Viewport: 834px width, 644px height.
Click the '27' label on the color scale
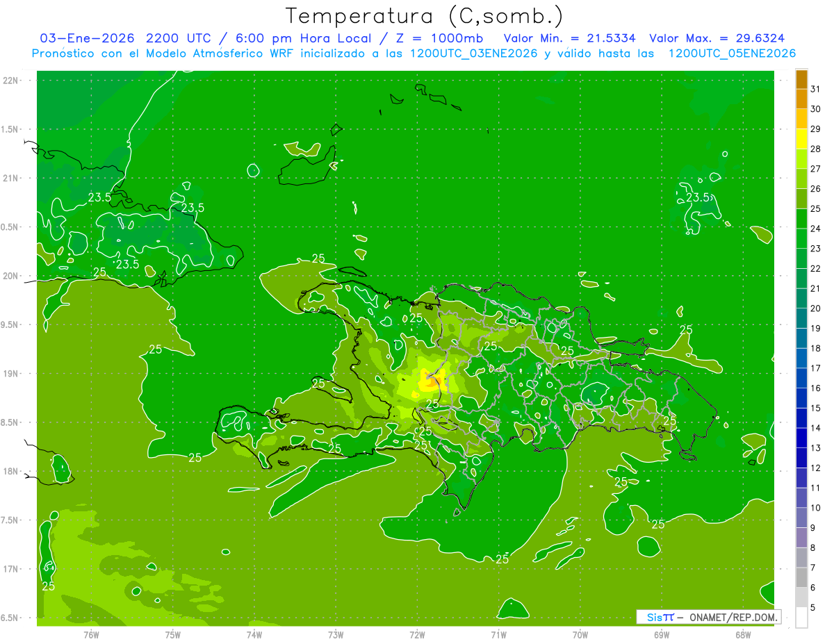(x=815, y=169)
